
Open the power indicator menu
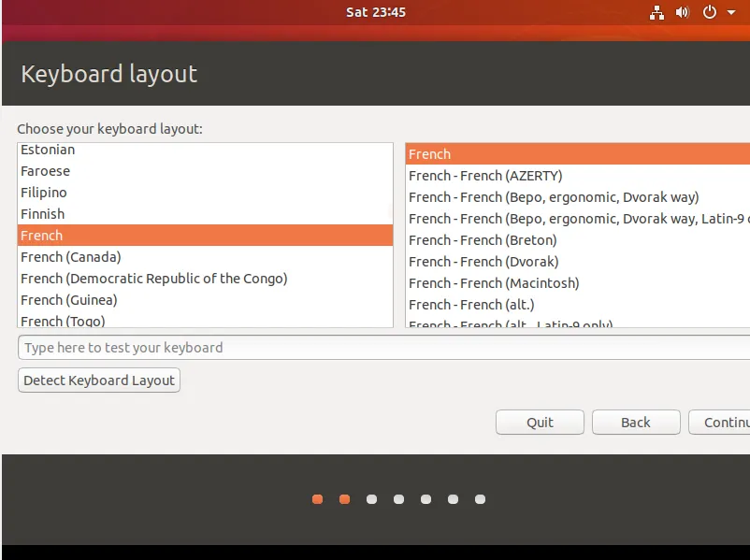tap(708, 12)
